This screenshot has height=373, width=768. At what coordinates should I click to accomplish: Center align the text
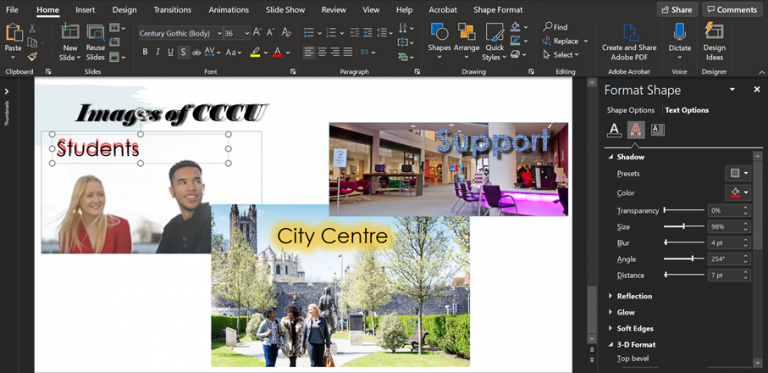322,51
